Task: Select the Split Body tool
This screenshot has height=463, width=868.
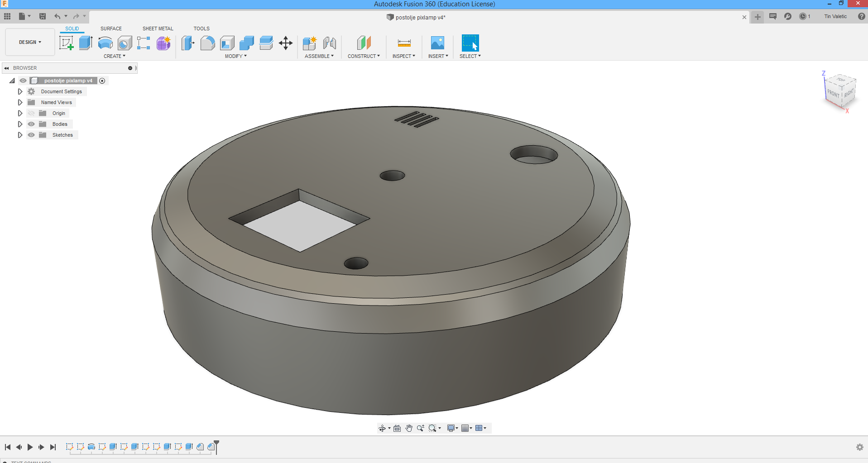Action: pos(266,43)
